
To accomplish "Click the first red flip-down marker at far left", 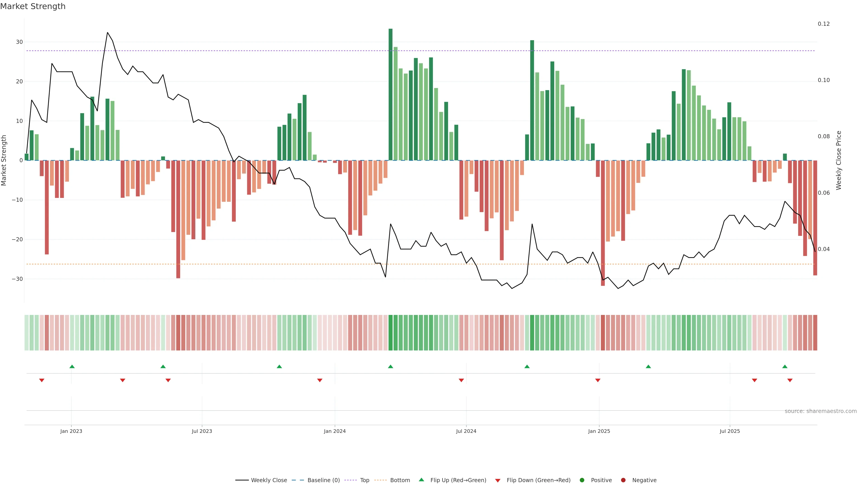I will 42,380.
